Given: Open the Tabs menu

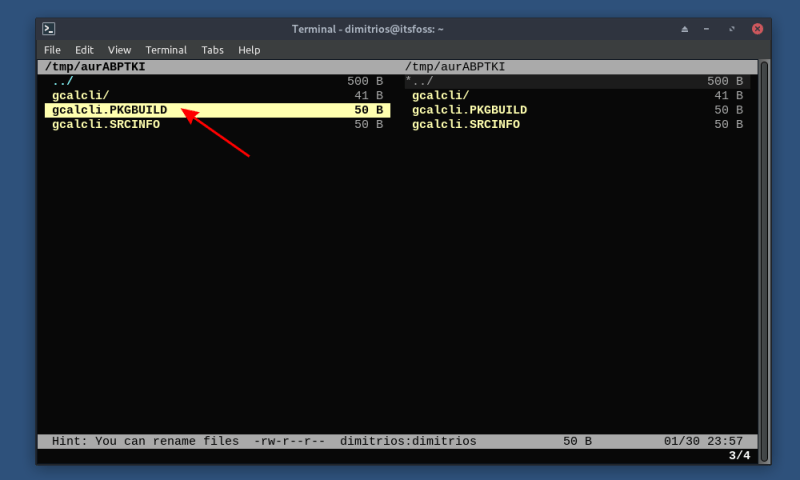Looking at the screenshot, I should pos(212,50).
